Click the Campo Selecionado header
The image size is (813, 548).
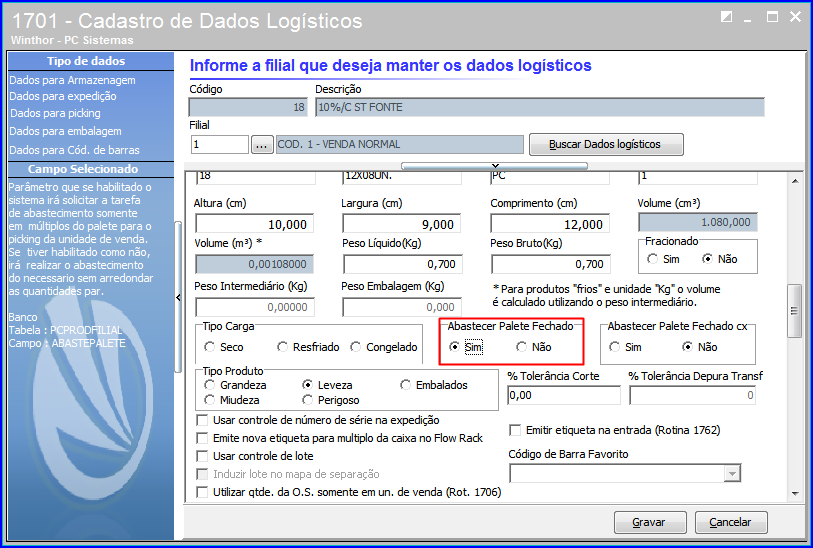(83, 169)
